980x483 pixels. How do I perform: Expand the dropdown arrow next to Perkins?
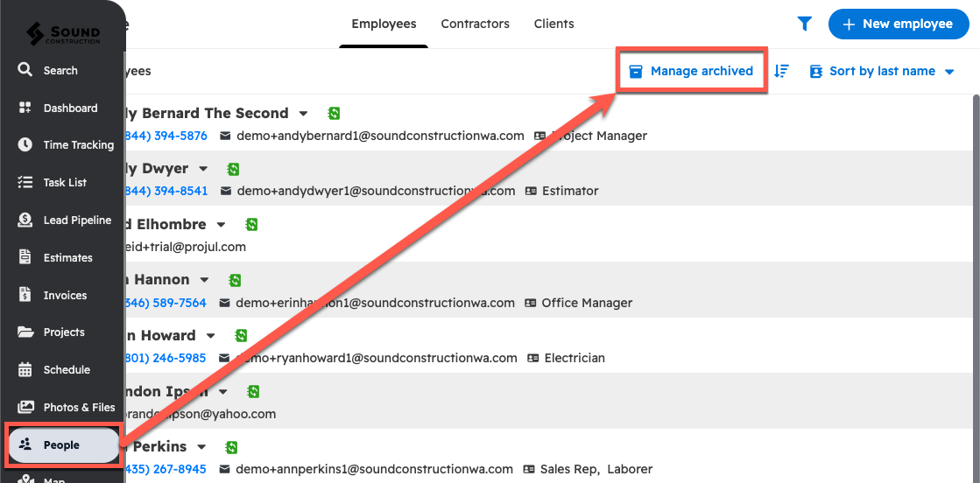(202, 447)
